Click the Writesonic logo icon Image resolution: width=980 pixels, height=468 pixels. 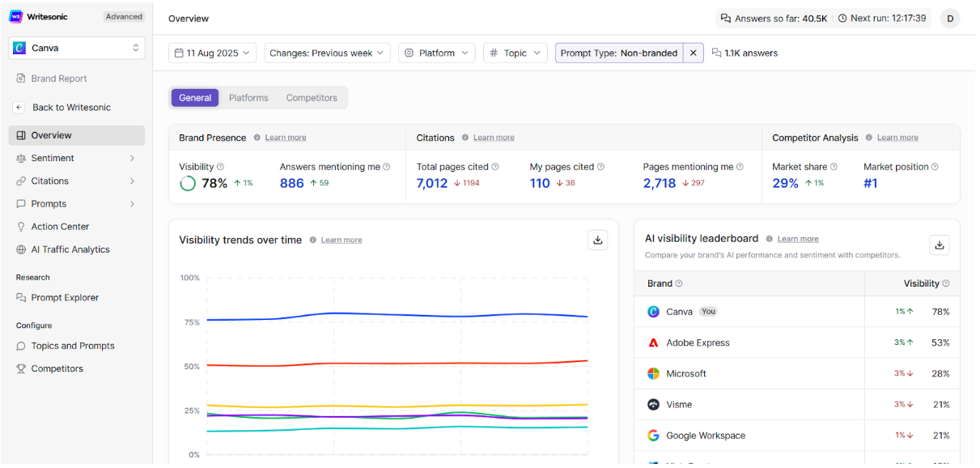[16, 16]
